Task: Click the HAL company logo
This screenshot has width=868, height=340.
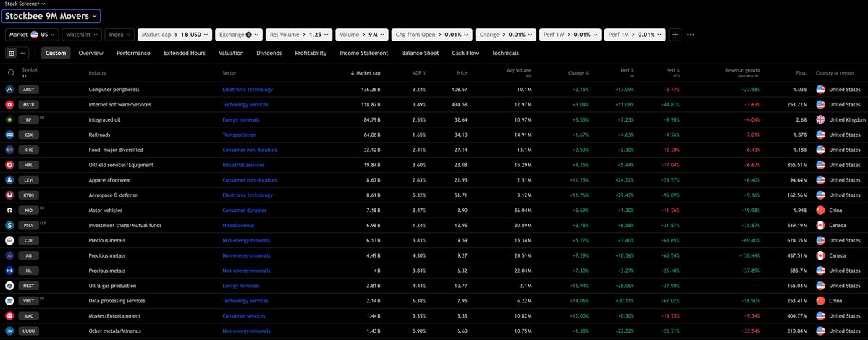Action: point(9,165)
